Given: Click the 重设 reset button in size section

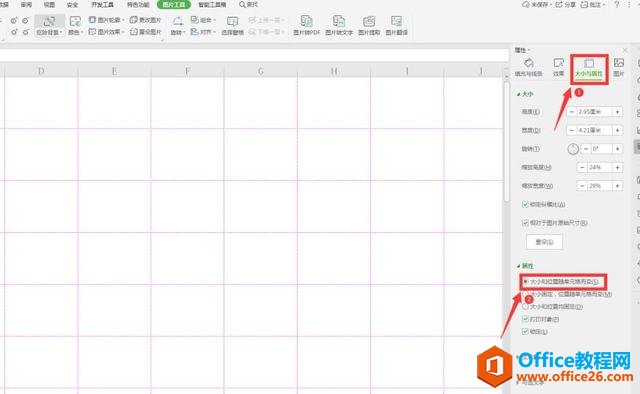Looking at the screenshot, I should [x=544, y=242].
